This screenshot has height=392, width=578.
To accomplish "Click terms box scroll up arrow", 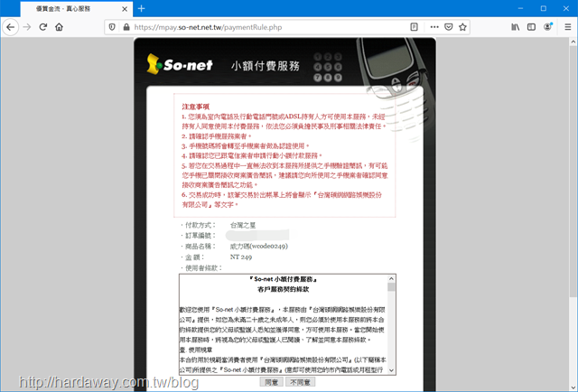I will click(391, 278).
